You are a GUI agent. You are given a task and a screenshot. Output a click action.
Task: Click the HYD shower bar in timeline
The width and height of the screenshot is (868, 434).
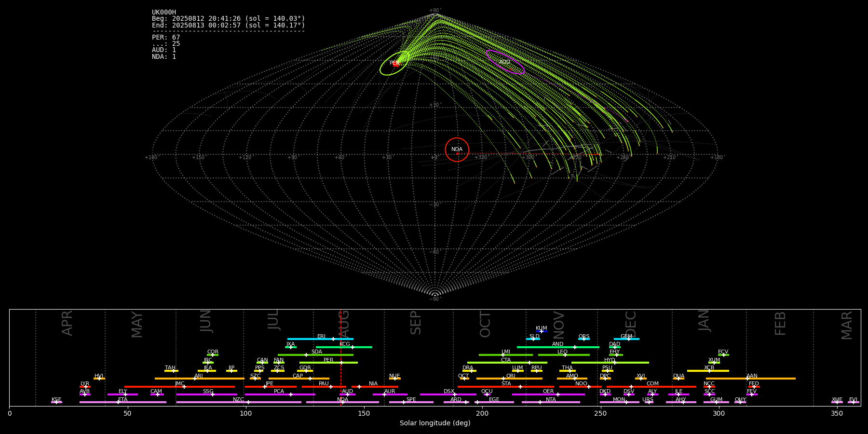pyautogui.click(x=610, y=363)
